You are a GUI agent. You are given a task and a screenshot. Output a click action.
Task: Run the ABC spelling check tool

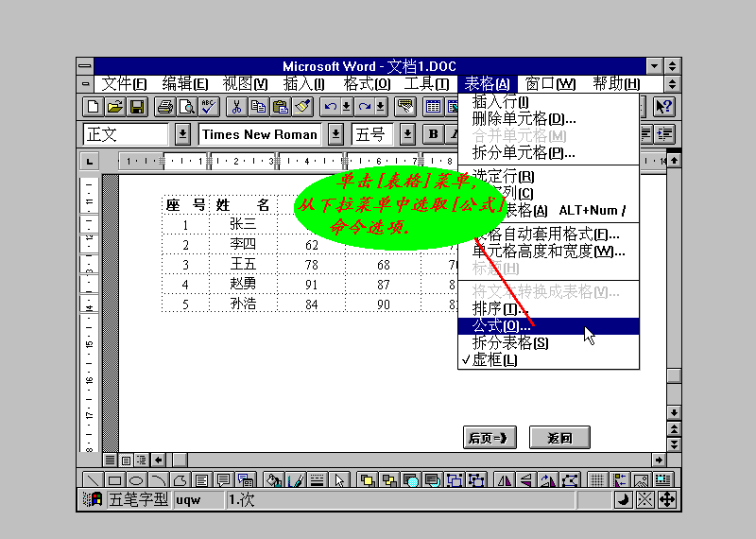coord(207,107)
